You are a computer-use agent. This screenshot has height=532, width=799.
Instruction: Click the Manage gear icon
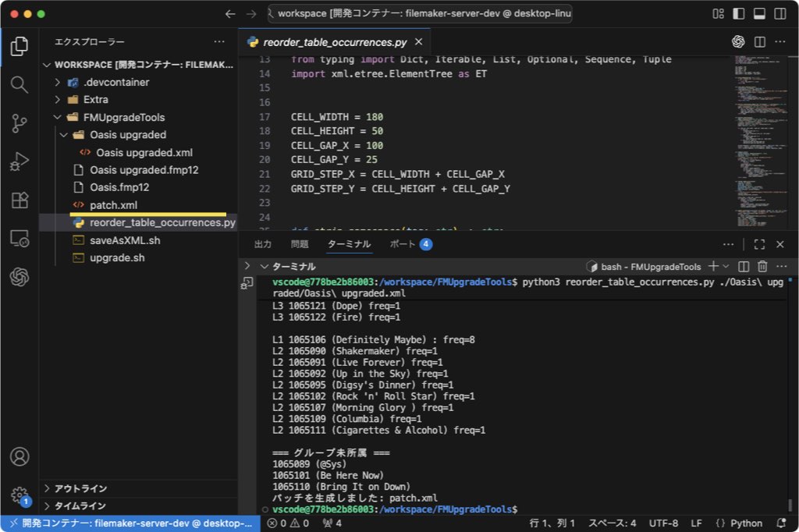(x=20, y=495)
